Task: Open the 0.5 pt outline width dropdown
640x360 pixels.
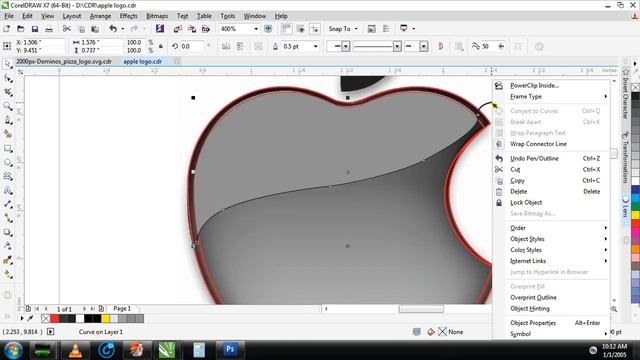Action: (x=316, y=47)
